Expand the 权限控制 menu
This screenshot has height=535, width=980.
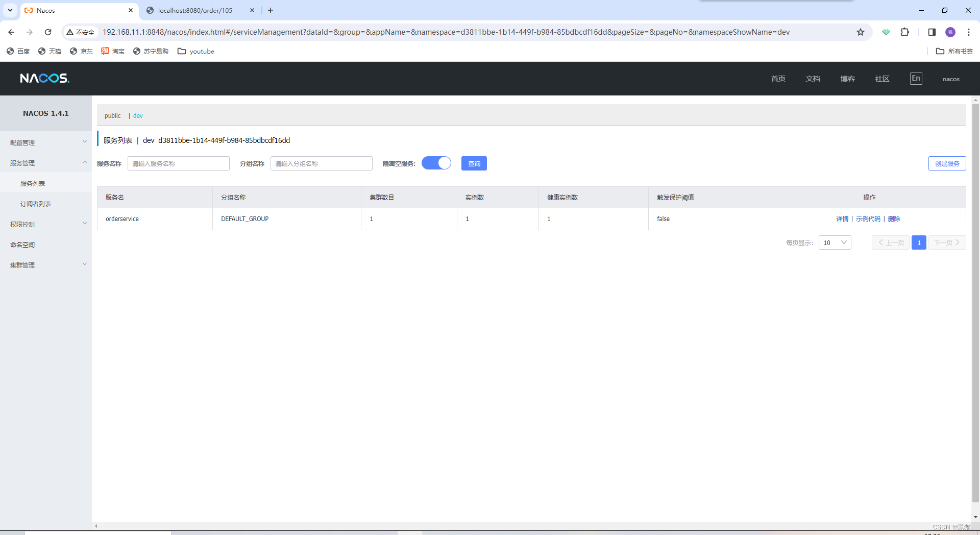pos(46,224)
